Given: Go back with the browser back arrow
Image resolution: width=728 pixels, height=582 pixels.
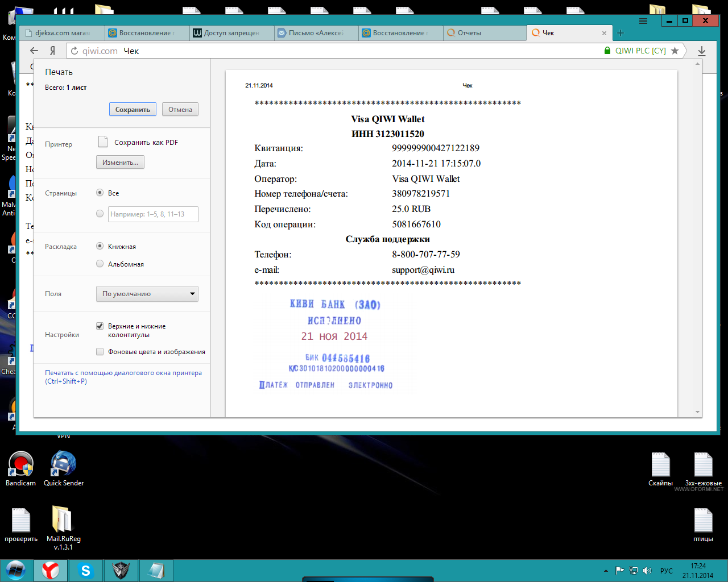Looking at the screenshot, I should click(x=34, y=51).
